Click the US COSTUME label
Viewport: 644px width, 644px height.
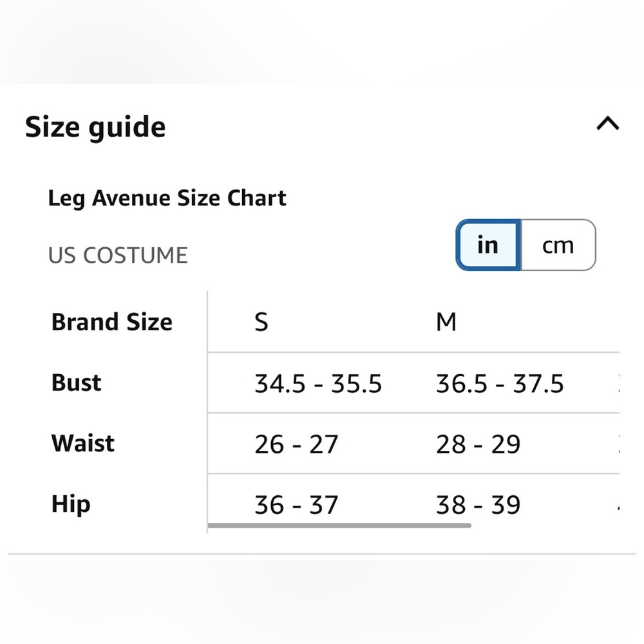[118, 255]
